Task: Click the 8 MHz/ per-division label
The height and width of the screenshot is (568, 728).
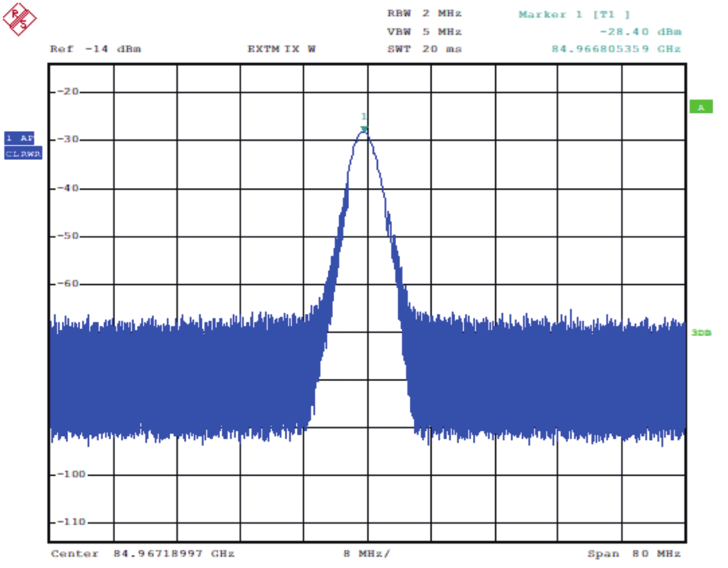Action: 366,553
